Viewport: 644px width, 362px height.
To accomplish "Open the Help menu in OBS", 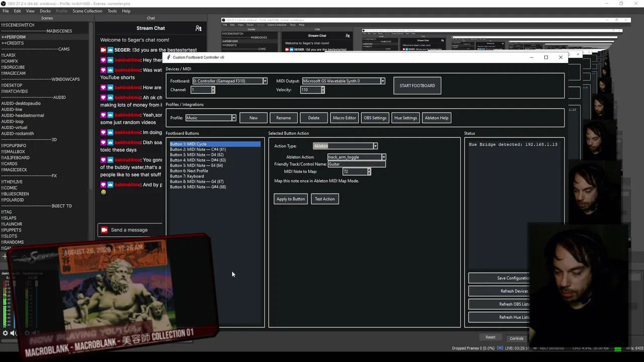I will (126, 11).
